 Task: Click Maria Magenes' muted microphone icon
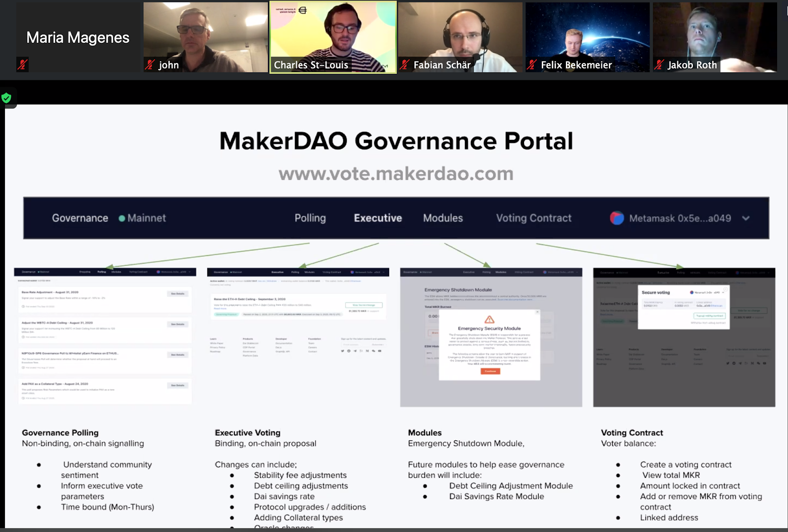pos(22,65)
